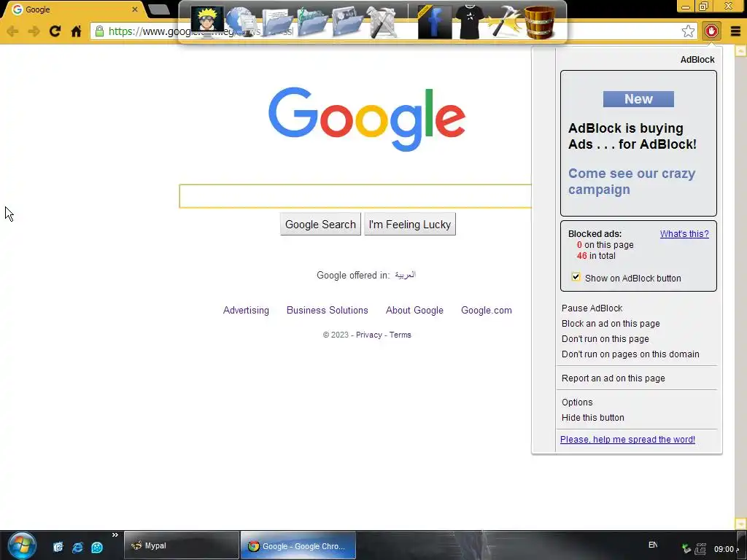The image size is (747, 560).
Task: Click the round blue quick launch icon
Action: click(x=97, y=547)
